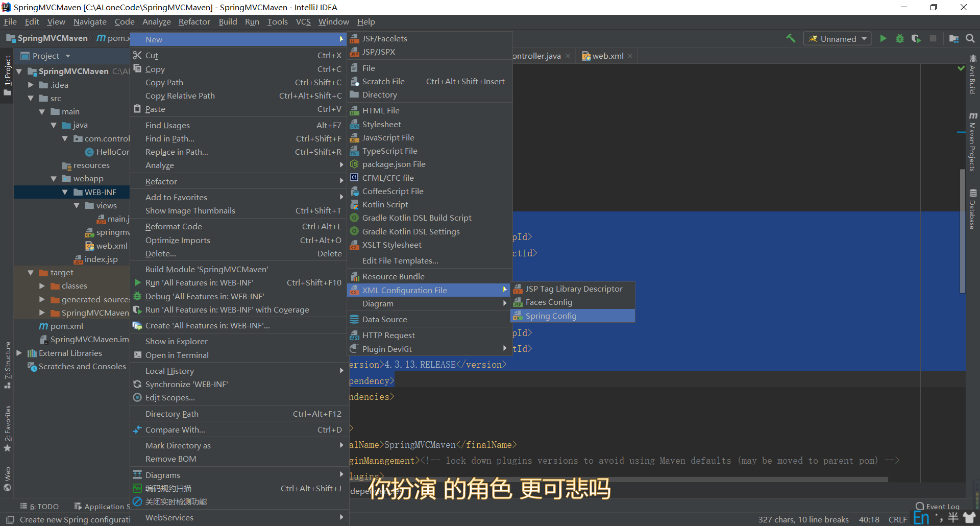Open the Event Log panel

point(937,506)
